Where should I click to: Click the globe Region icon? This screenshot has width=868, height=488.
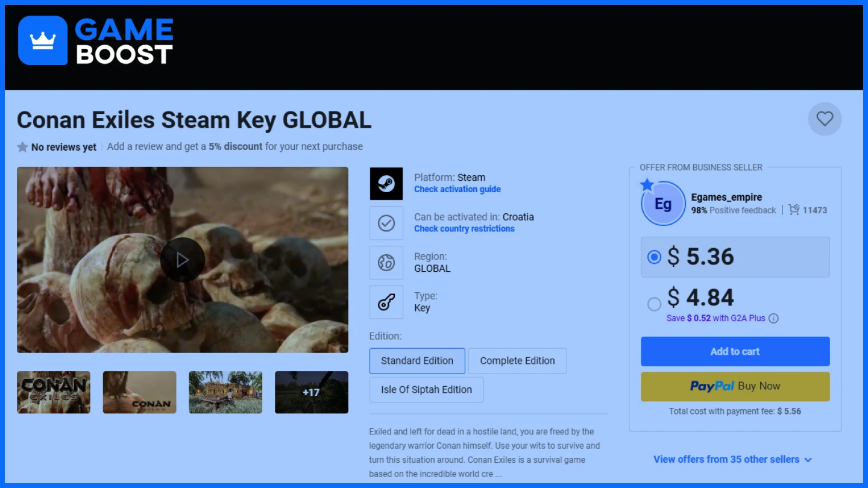pos(386,263)
